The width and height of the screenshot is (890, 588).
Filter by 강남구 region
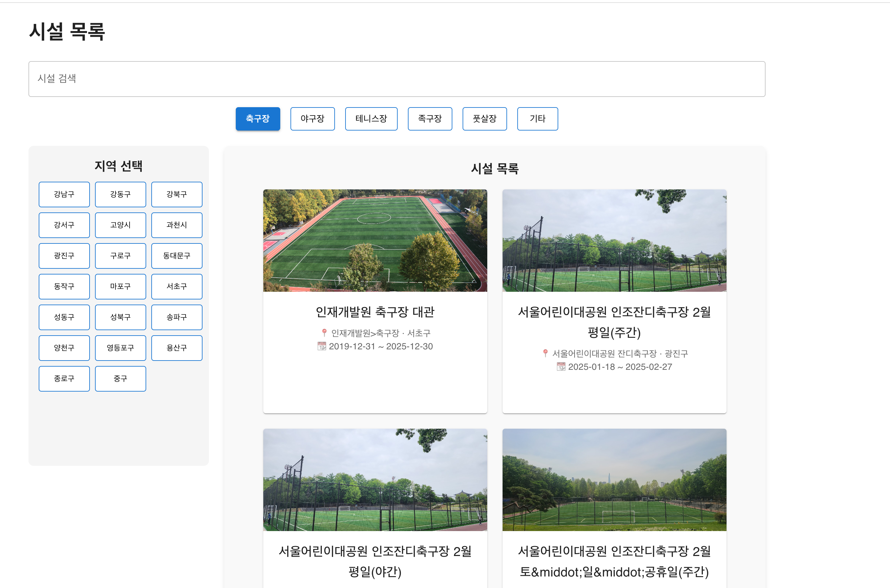(64, 194)
